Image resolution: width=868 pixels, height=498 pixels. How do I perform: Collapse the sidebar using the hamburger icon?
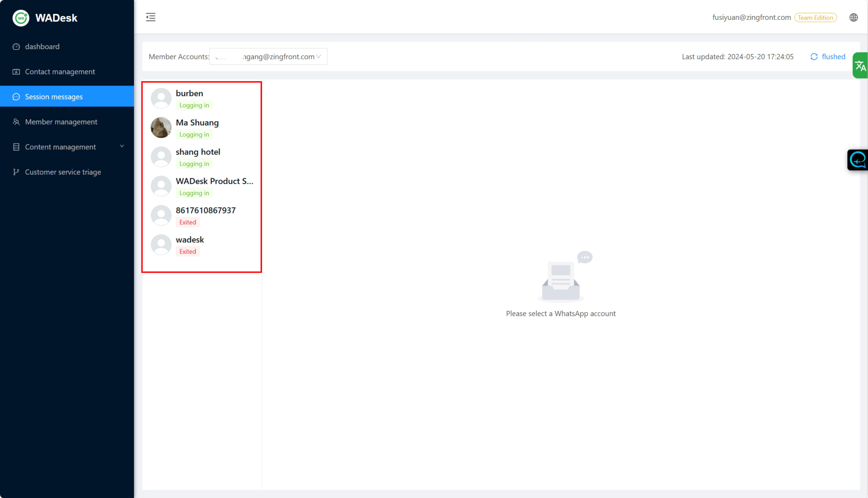coord(150,17)
